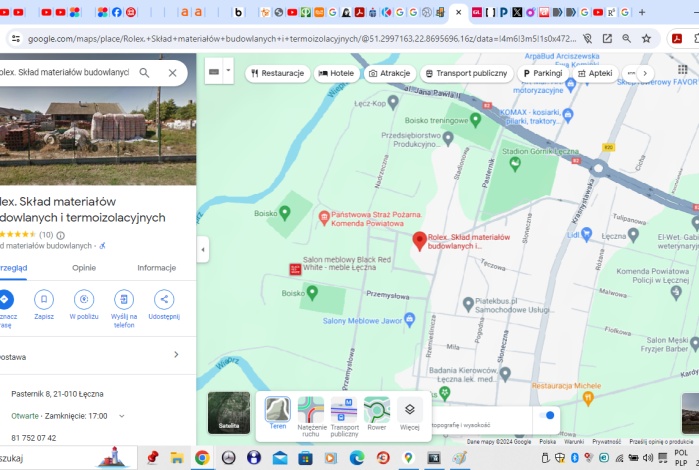
Task: Clear the Maps search box with X
Action: point(173,73)
